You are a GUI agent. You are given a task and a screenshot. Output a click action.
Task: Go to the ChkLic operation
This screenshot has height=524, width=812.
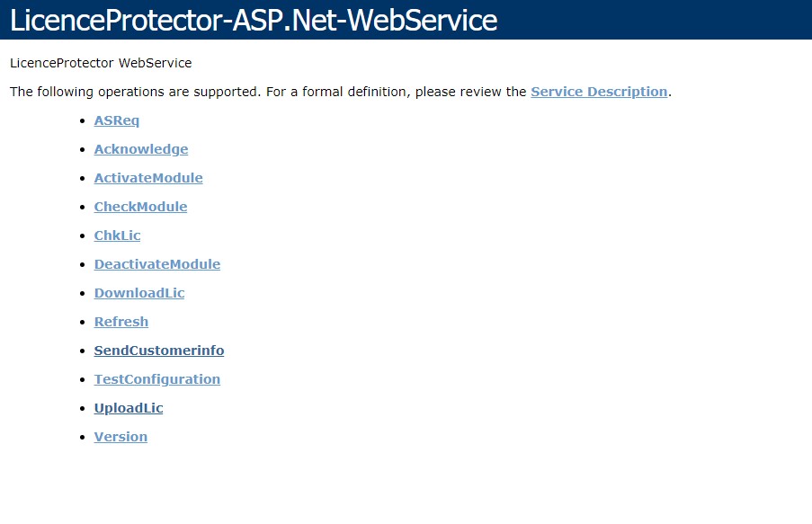coord(117,235)
